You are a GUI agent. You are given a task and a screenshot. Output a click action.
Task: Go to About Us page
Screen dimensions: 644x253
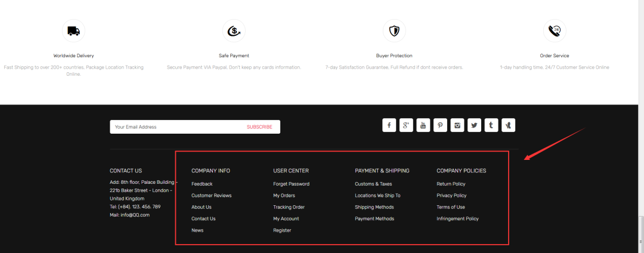[202, 207]
